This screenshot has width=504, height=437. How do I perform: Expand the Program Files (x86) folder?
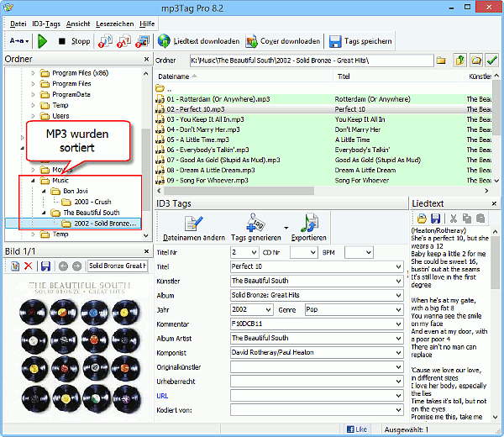click(x=33, y=73)
